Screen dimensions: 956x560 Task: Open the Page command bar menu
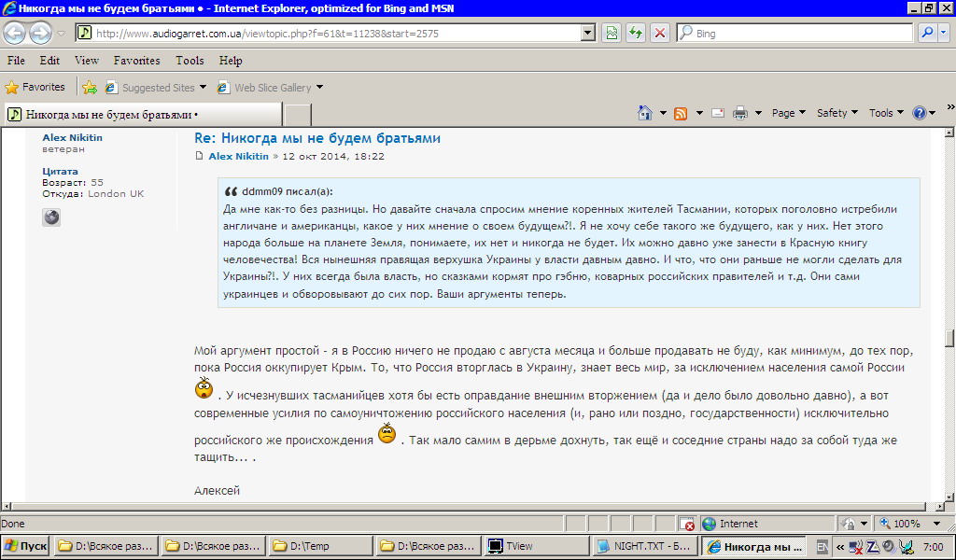(x=788, y=113)
